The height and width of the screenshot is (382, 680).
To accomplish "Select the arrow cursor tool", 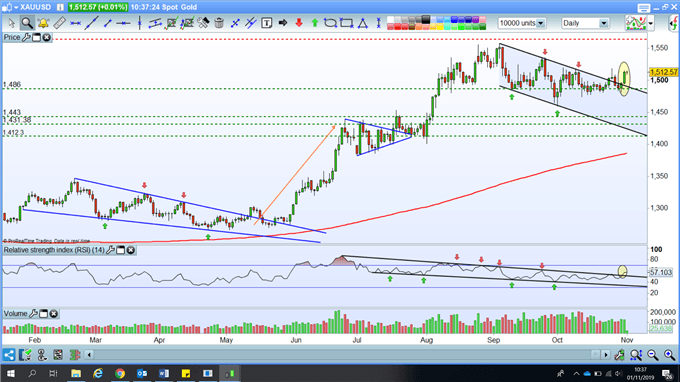I will [11, 23].
